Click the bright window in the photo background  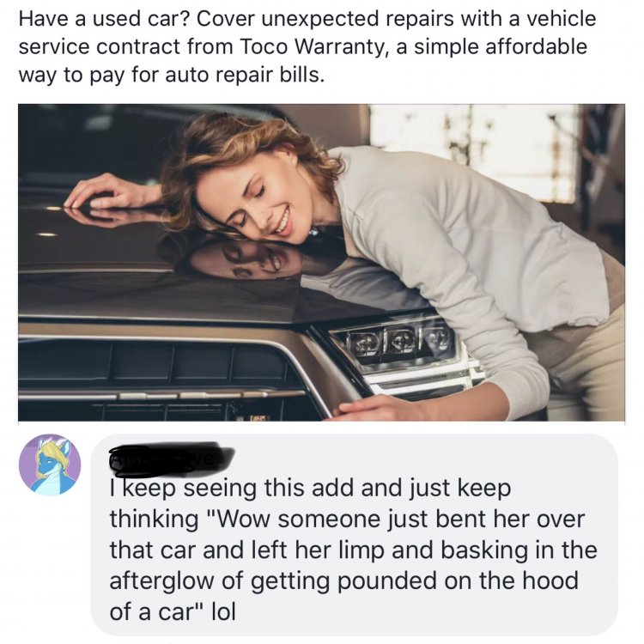[x=477, y=140]
